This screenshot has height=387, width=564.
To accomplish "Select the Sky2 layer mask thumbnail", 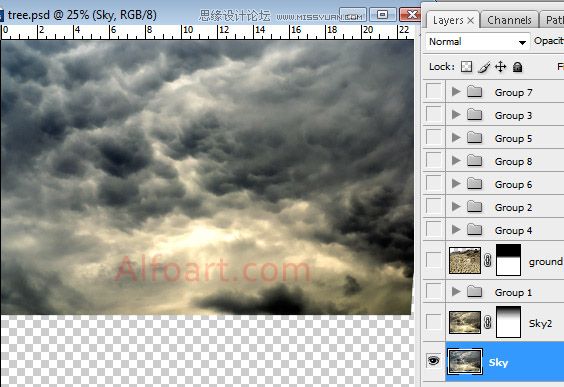I will (508, 322).
